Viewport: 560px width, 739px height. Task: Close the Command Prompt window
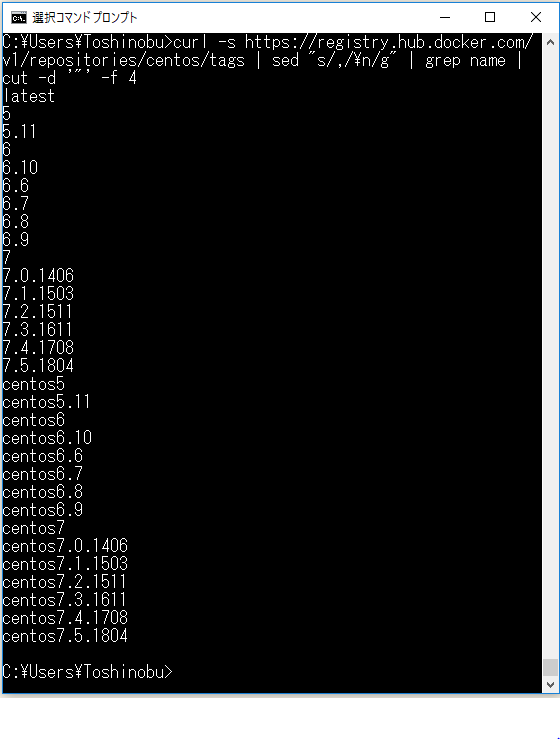(535, 17)
